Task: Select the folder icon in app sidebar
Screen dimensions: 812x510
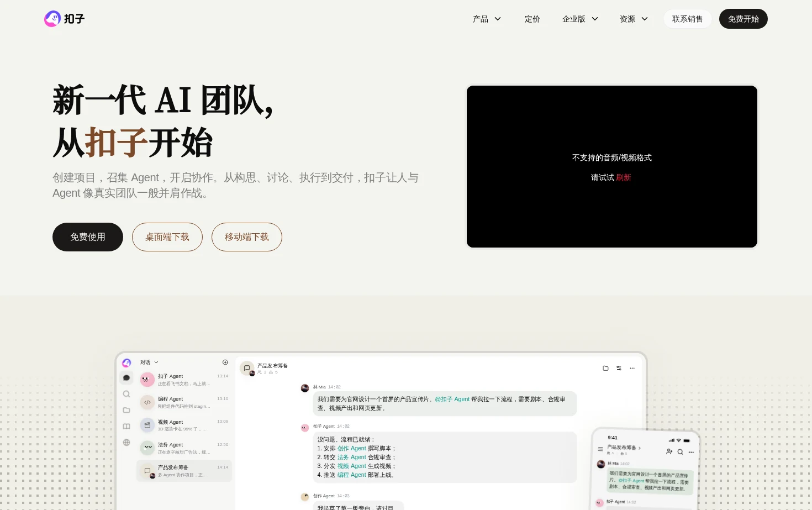Action: pos(126,410)
